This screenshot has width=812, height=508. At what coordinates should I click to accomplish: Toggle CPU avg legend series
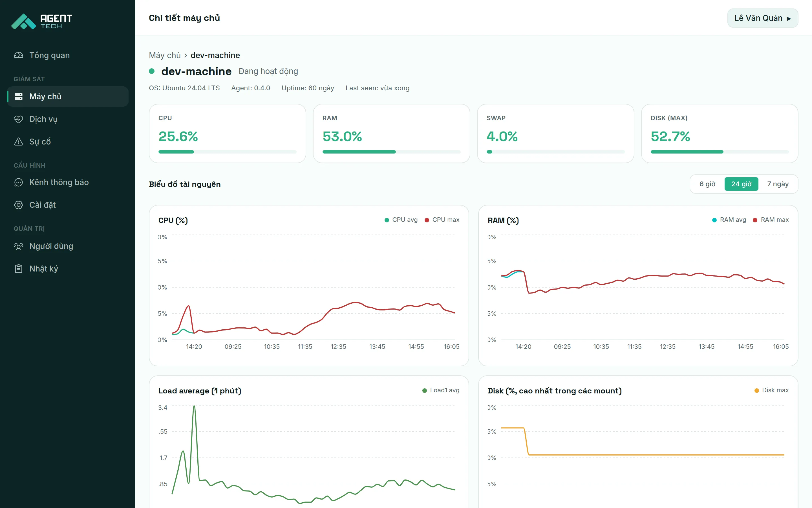tap(401, 220)
